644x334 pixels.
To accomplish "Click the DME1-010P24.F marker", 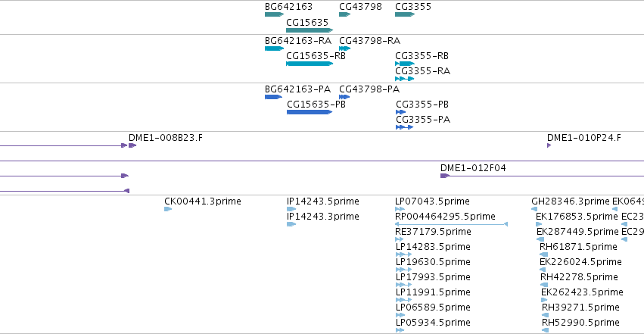I will (549, 145).
